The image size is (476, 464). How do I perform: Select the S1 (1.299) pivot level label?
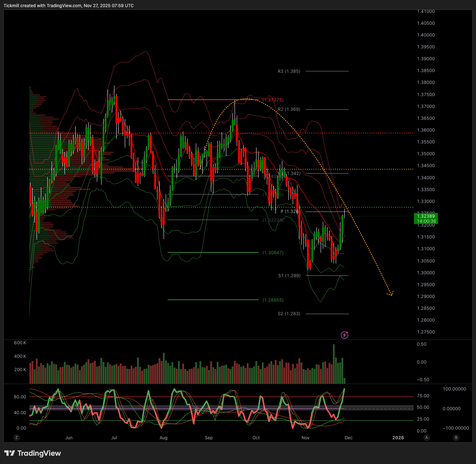pos(289,276)
